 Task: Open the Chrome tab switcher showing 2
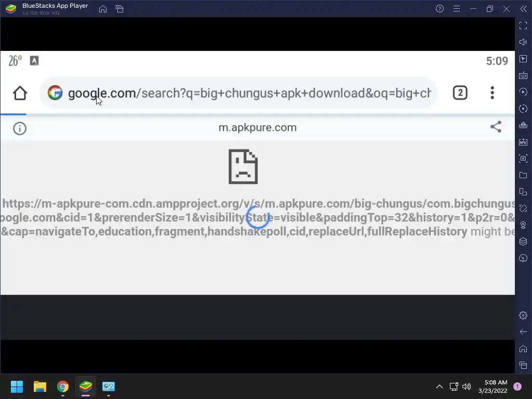460,93
